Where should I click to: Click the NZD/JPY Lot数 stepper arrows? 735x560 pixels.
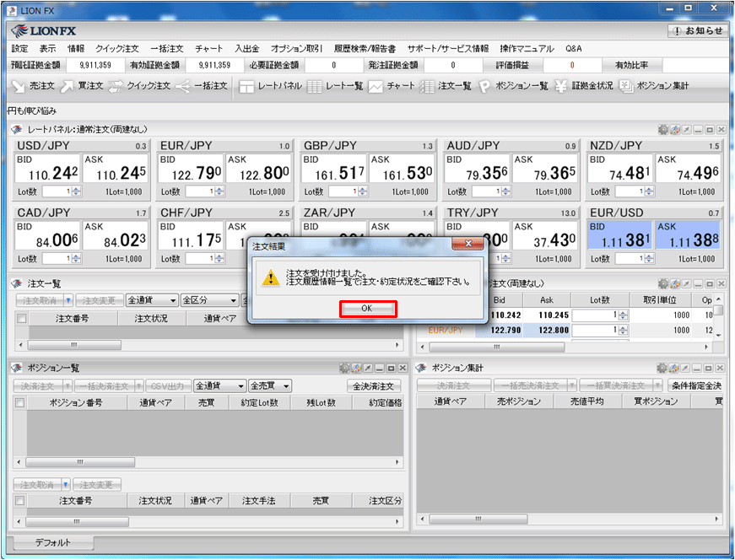tap(649, 191)
